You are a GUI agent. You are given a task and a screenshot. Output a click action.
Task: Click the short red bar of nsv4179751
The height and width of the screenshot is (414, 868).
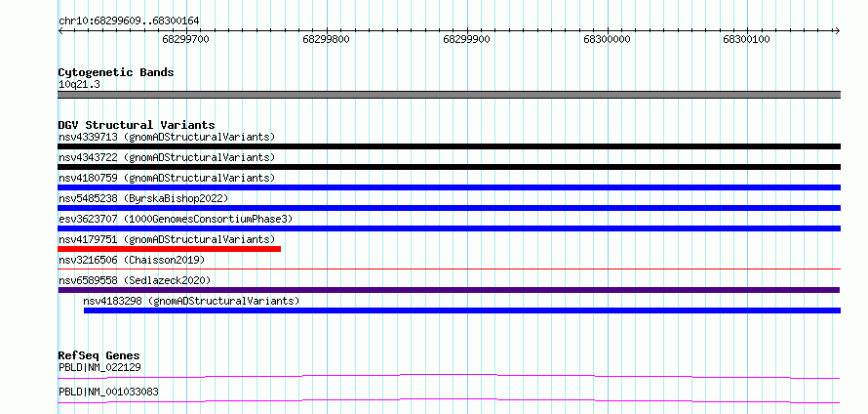point(170,249)
